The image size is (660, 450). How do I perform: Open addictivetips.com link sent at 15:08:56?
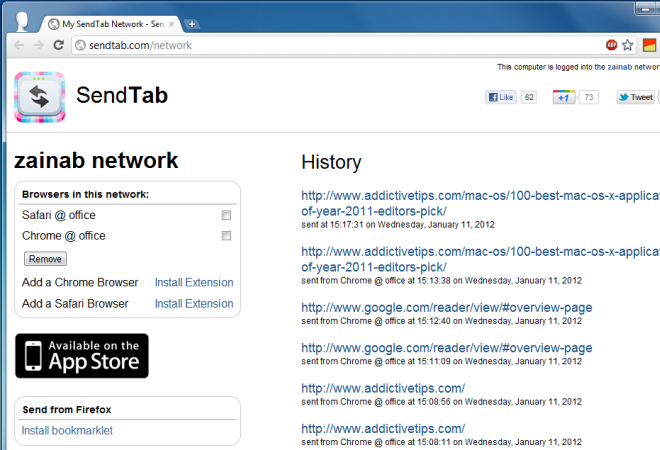pos(383,388)
